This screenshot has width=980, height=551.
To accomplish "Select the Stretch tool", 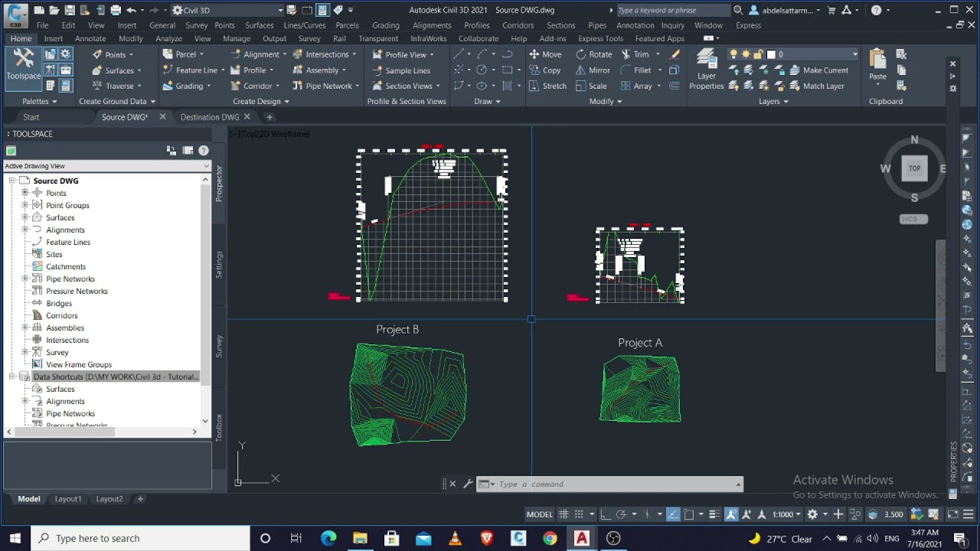I will pos(547,86).
